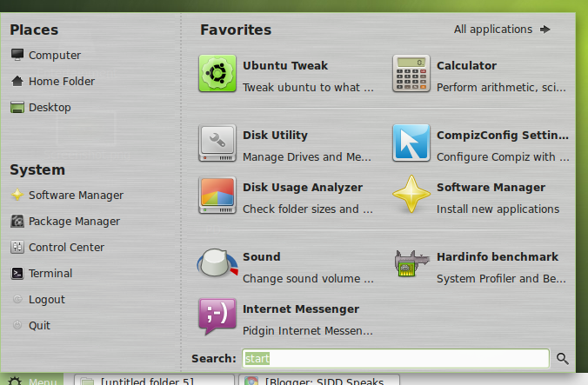Click 'Perform arithmetic, sci...' description
Screen dimensions: 588x385
pyautogui.click(x=501, y=87)
